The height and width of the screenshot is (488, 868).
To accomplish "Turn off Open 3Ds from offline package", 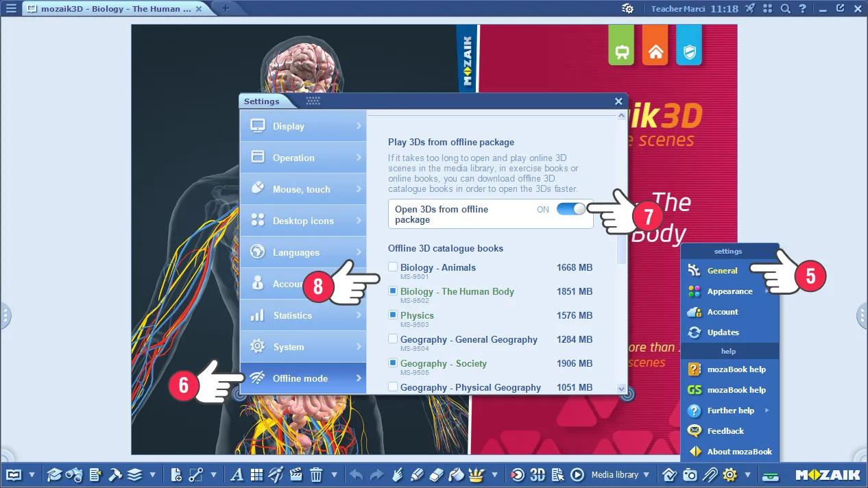I will pos(571,209).
